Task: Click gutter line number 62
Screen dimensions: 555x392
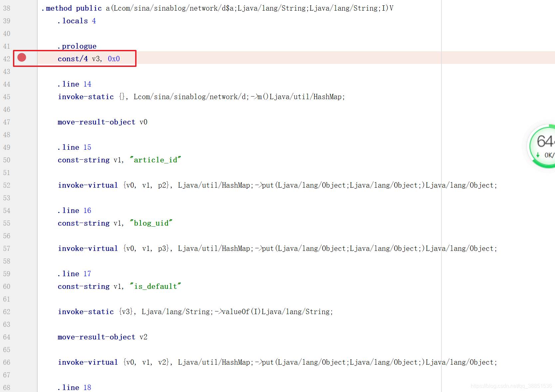Action: tap(7, 312)
